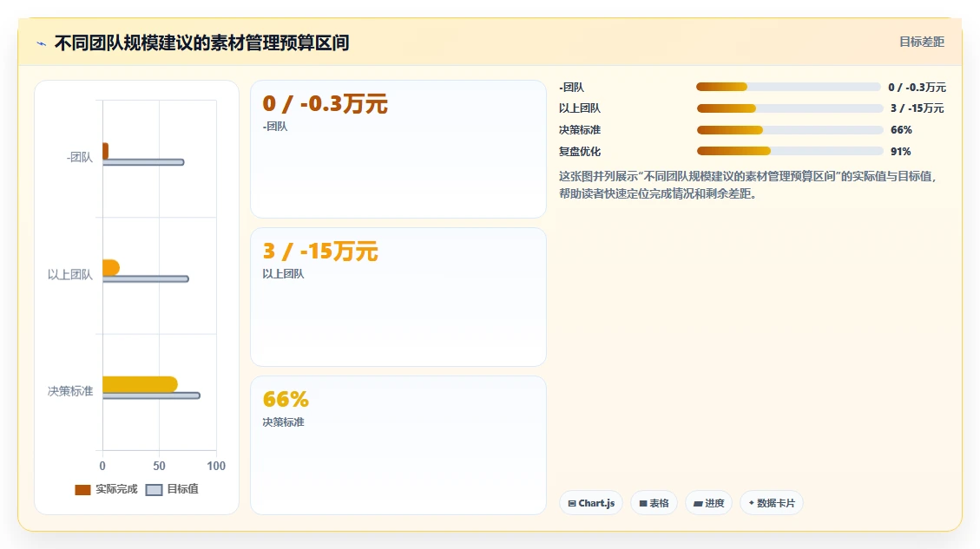
Task: Click the -团队 y-axis label in chart
Action: 79,157
